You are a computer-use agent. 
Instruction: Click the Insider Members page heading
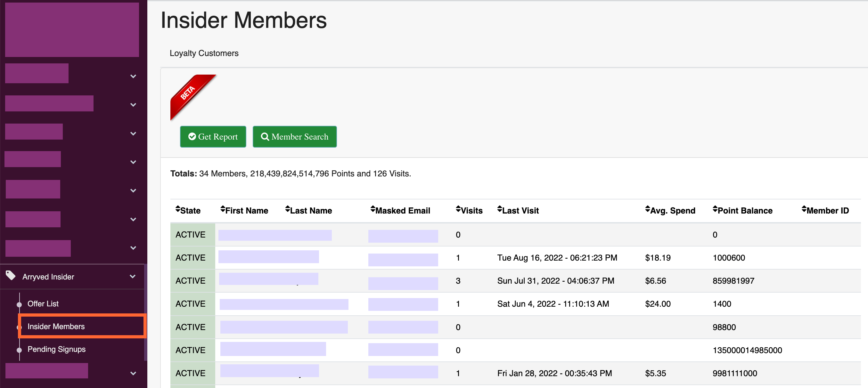point(244,20)
